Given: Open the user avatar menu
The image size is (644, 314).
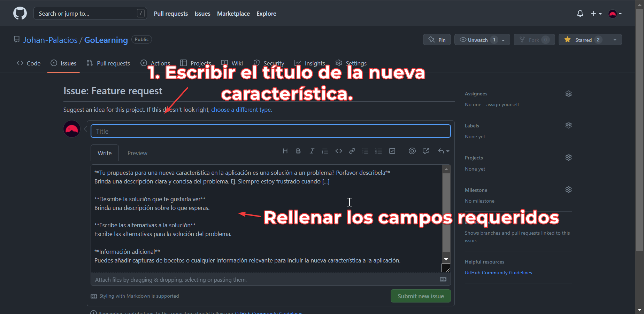Looking at the screenshot, I should click(x=615, y=14).
